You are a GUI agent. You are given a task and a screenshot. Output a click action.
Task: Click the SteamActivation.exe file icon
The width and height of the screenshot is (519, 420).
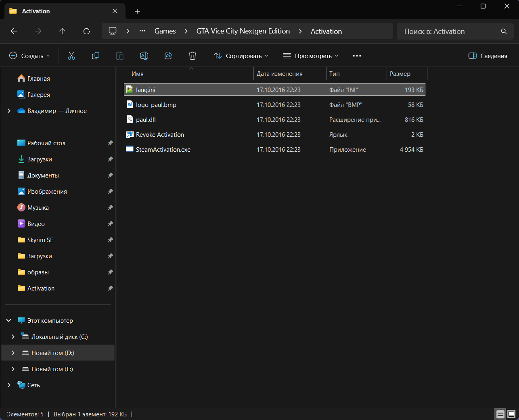(130, 149)
